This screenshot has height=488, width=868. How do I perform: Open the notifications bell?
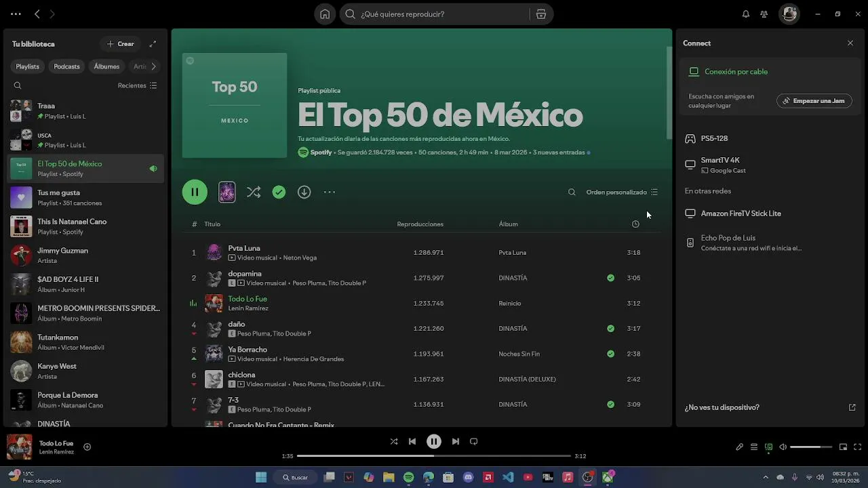746,14
